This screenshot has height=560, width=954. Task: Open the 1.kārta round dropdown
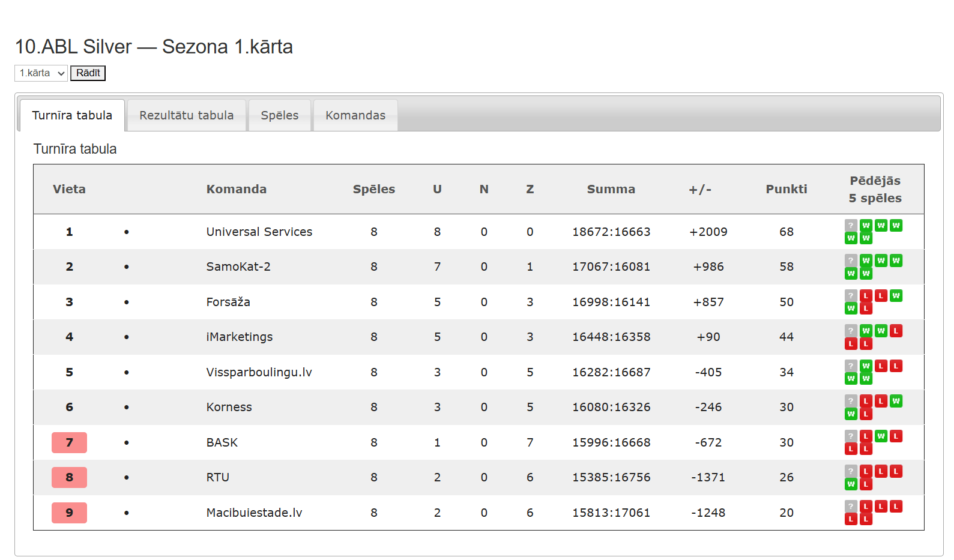pos(41,73)
